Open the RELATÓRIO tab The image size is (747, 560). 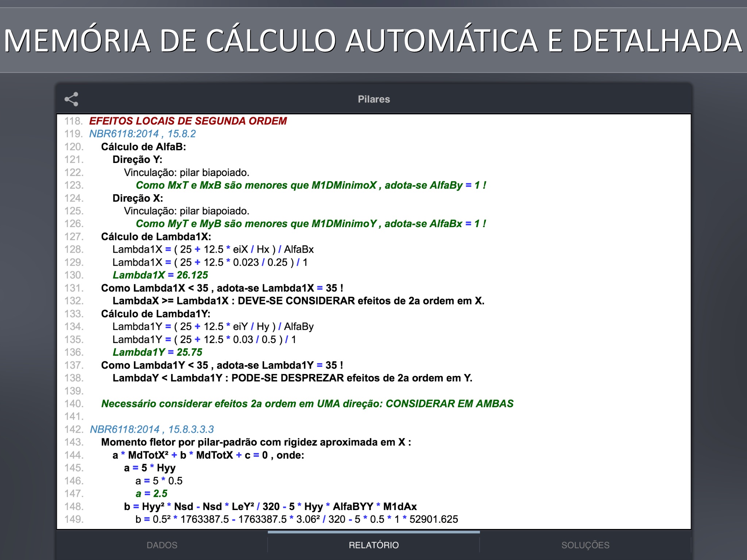click(373, 545)
